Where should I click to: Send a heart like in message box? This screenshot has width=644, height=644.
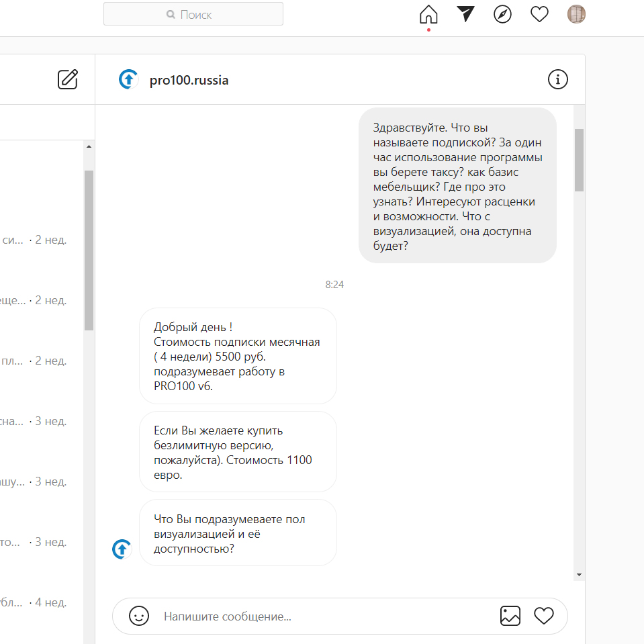(543, 616)
